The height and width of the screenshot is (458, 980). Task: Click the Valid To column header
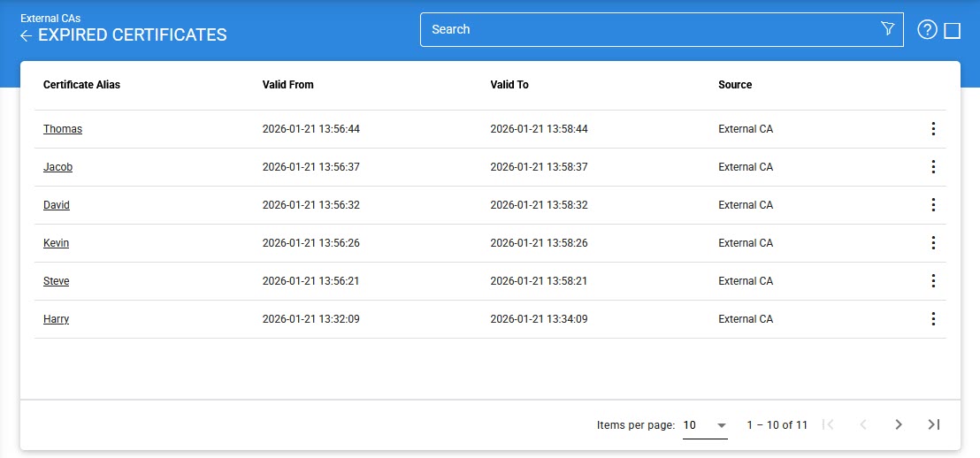point(509,85)
